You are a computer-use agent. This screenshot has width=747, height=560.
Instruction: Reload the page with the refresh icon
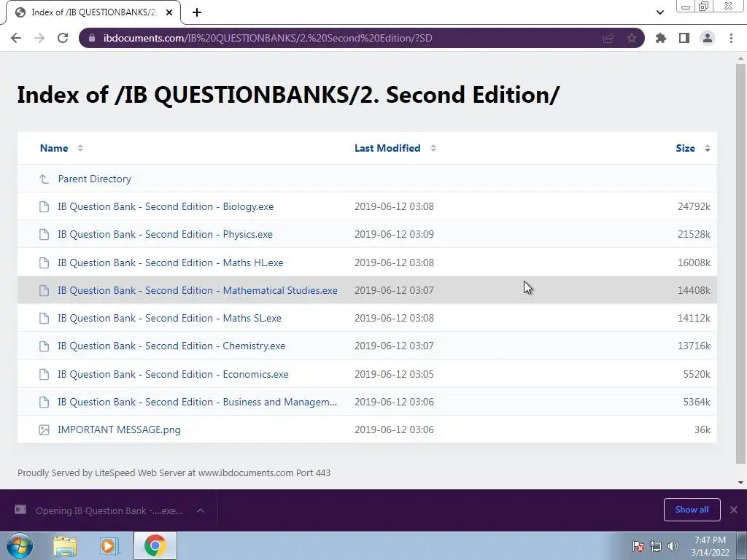pos(63,38)
